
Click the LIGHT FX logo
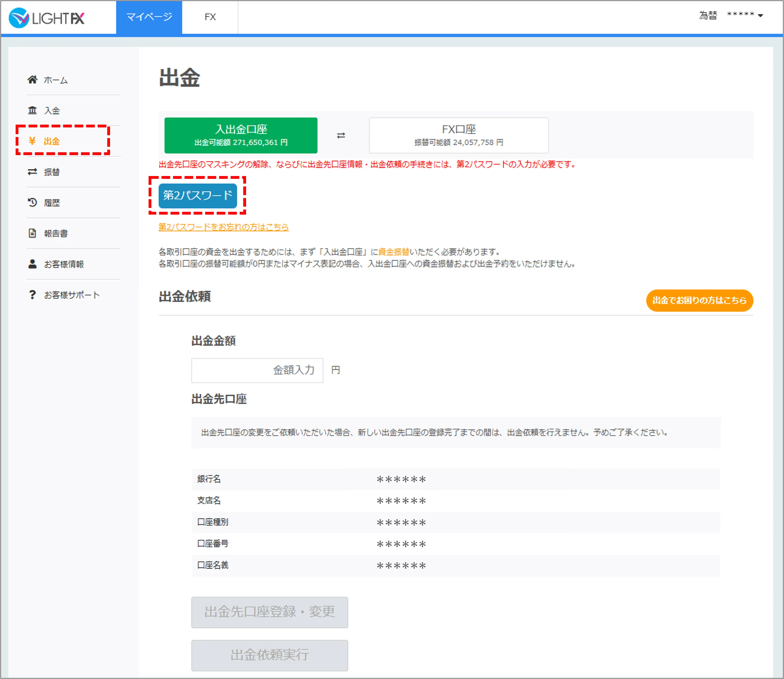point(47,18)
